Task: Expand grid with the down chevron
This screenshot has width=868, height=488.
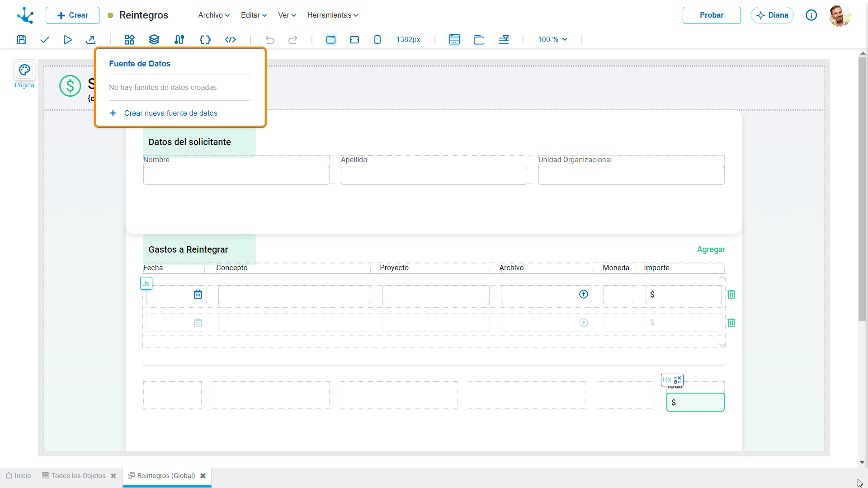Action: coord(722,345)
